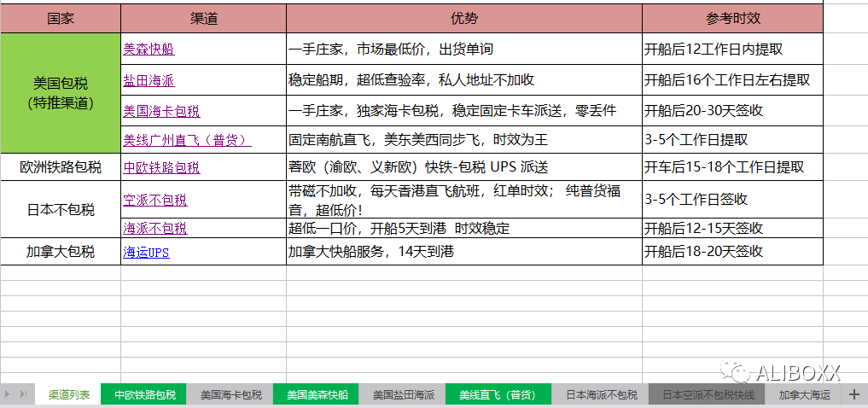The height and width of the screenshot is (408, 868).
Task: Open the 加拿大海运 sheet tab
Action: pyautogui.click(x=804, y=394)
